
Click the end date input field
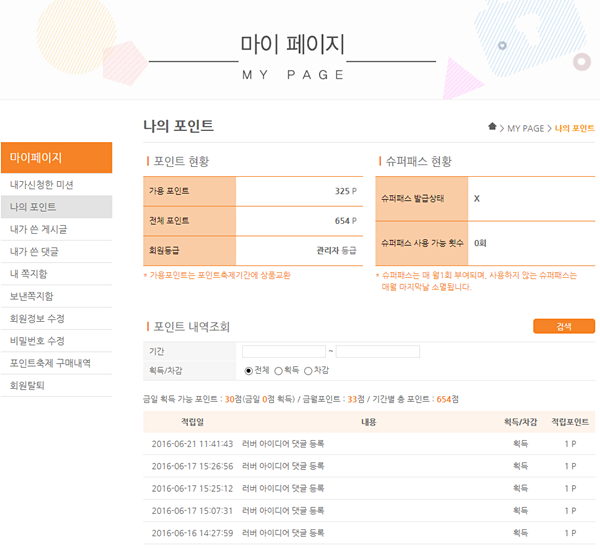377,352
